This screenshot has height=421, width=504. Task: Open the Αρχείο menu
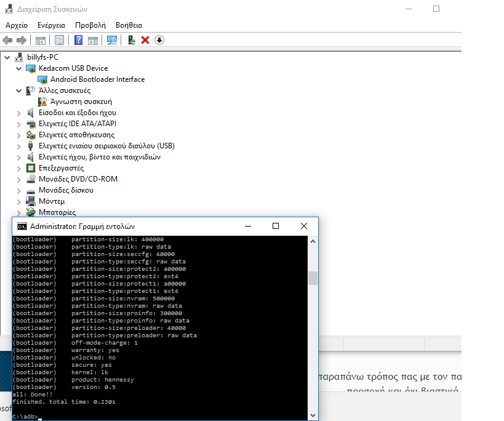pos(17,25)
